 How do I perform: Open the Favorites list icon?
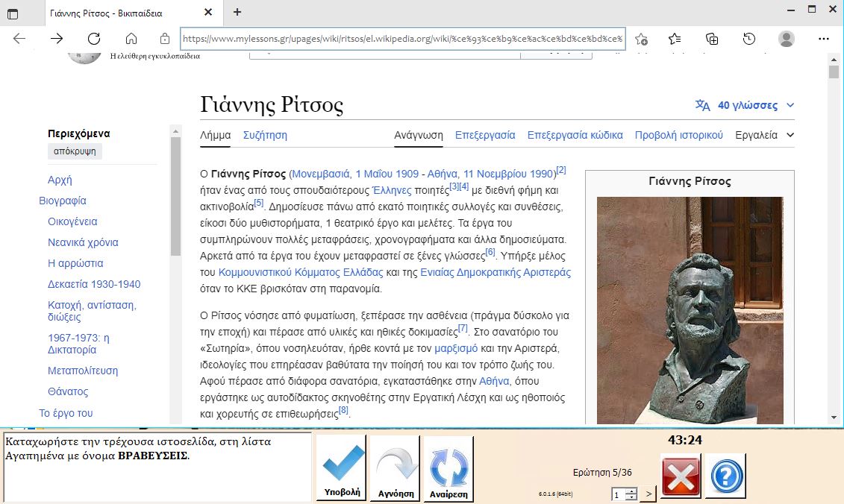point(675,39)
